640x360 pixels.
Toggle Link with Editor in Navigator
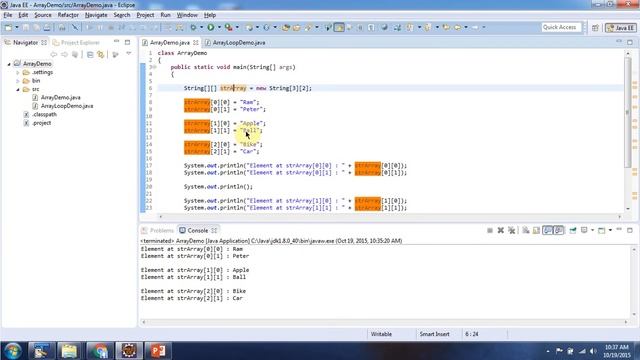coord(100,54)
